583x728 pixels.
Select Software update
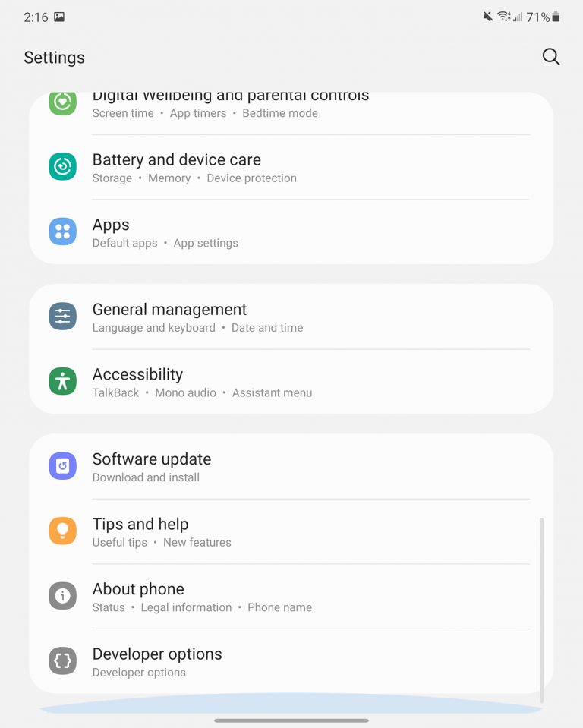point(291,467)
